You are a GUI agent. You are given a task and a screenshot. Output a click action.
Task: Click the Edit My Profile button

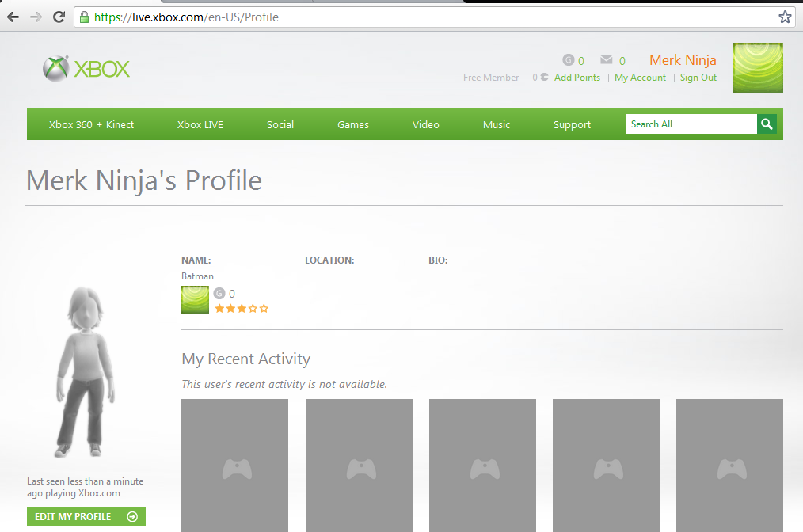coord(86,517)
